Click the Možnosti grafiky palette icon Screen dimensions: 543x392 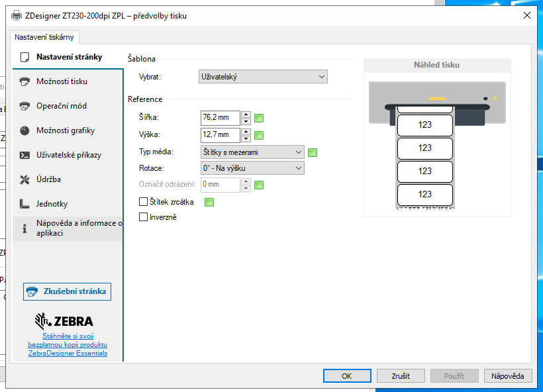[x=25, y=130]
